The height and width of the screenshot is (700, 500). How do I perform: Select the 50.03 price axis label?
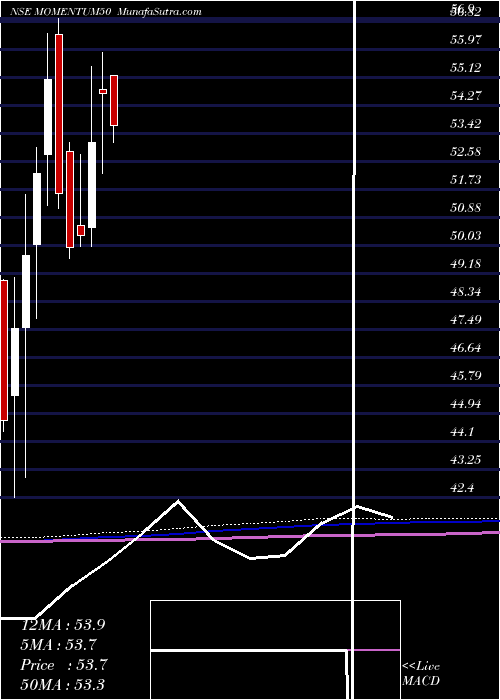click(466, 236)
